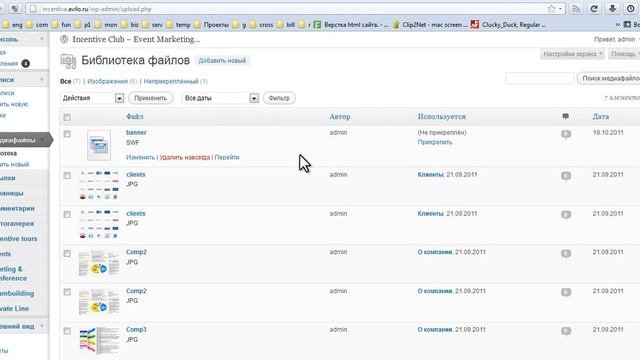Click the clock history icon in browser toolbar
Image resolution: width=640 pixels, height=360 pixels.
pos(631,9)
